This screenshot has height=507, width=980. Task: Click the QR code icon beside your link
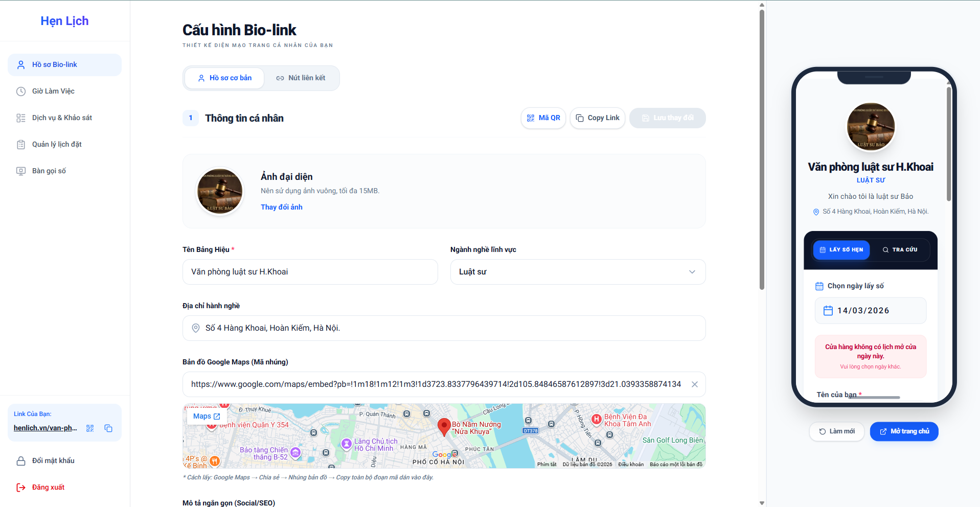click(90, 428)
